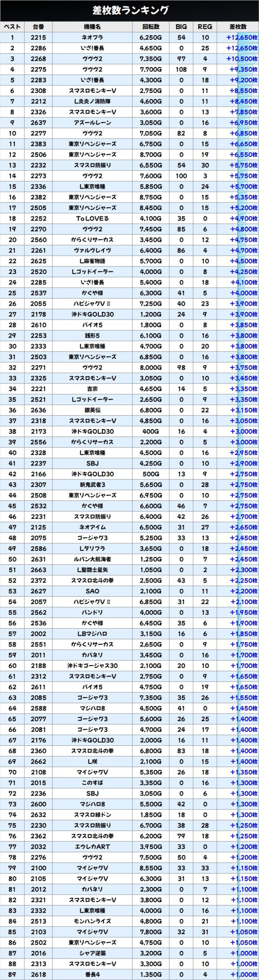Click the ルパン大航海者 machine name
This screenshot has width=259, height=980.
click(92, 559)
